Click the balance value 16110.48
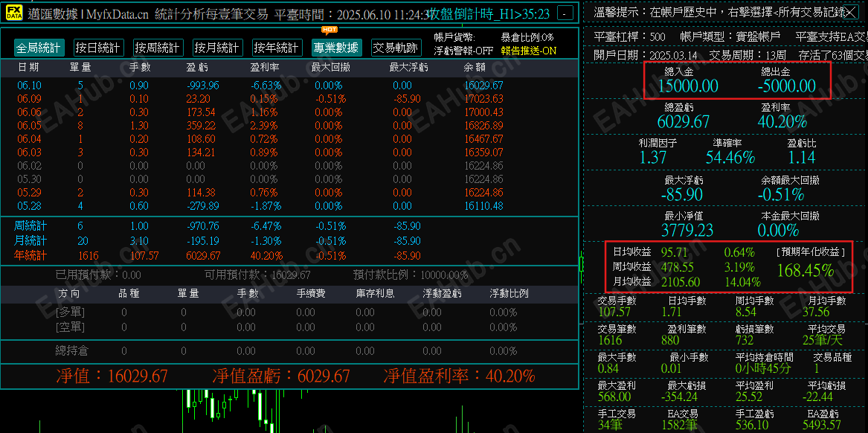 [483, 205]
